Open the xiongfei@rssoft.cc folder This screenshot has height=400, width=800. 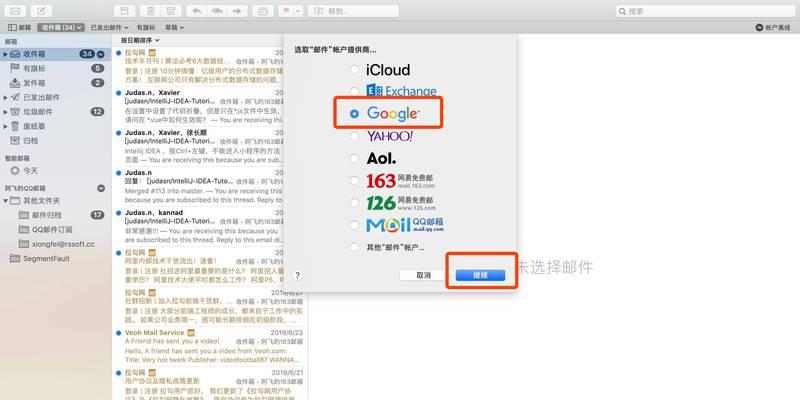[x=55, y=244]
